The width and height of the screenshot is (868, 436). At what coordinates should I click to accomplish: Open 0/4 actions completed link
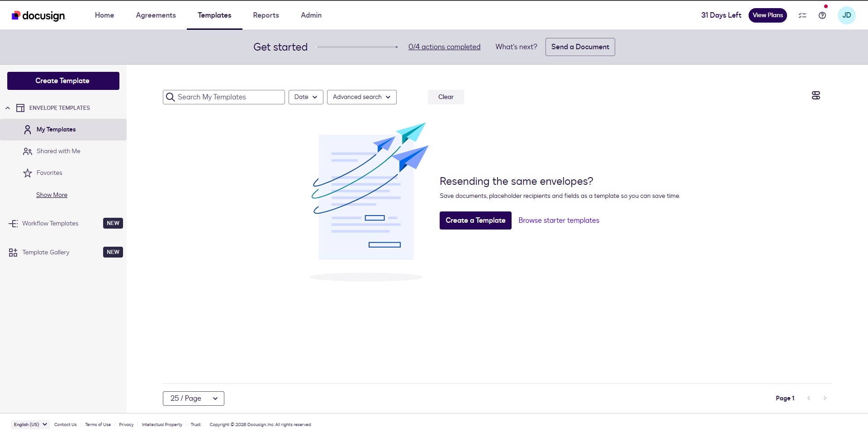click(x=444, y=47)
